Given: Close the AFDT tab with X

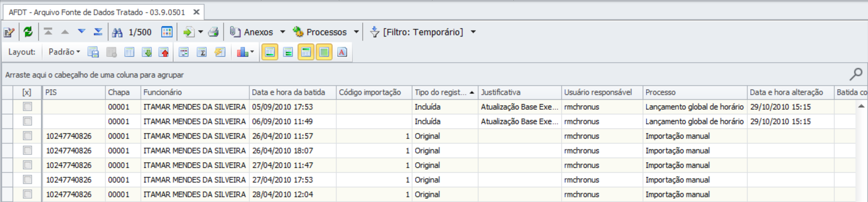Looking at the screenshot, I should pyautogui.click(x=196, y=12).
